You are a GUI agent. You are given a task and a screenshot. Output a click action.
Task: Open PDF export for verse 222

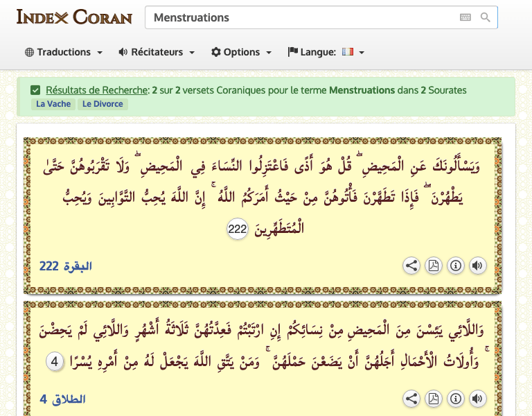pos(434,266)
